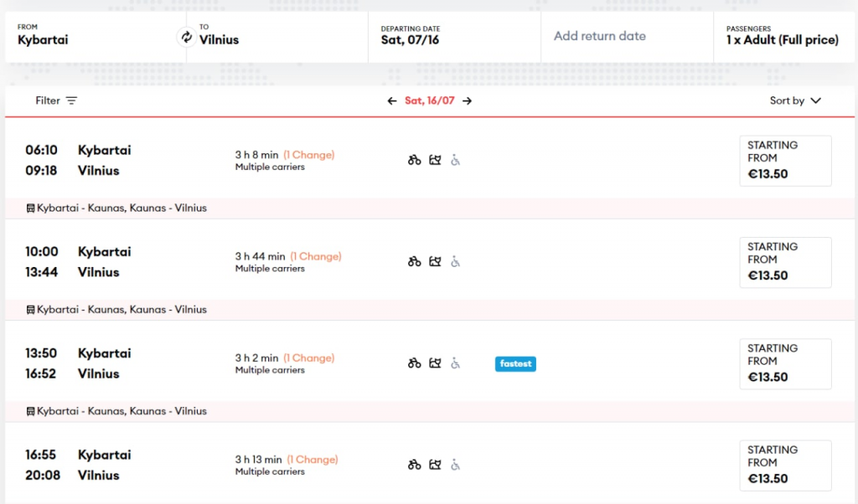Open the Filter options
858x504 pixels.
(x=56, y=100)
